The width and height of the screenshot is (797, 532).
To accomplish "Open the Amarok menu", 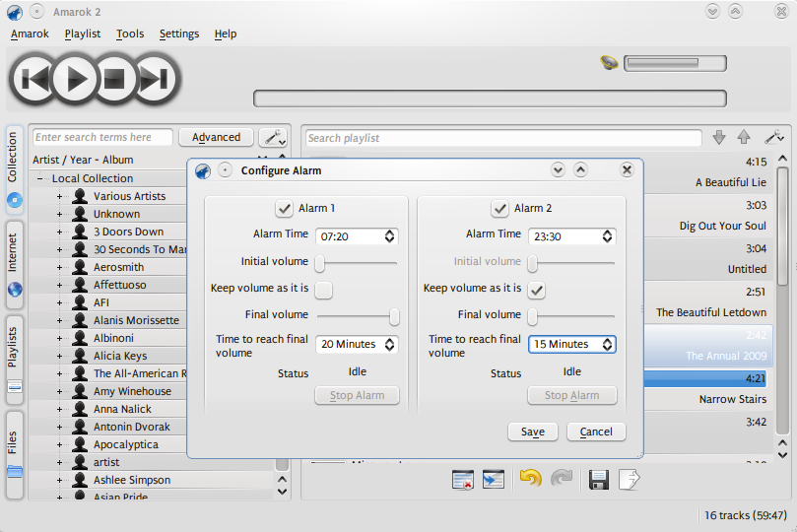I will 30,34.
